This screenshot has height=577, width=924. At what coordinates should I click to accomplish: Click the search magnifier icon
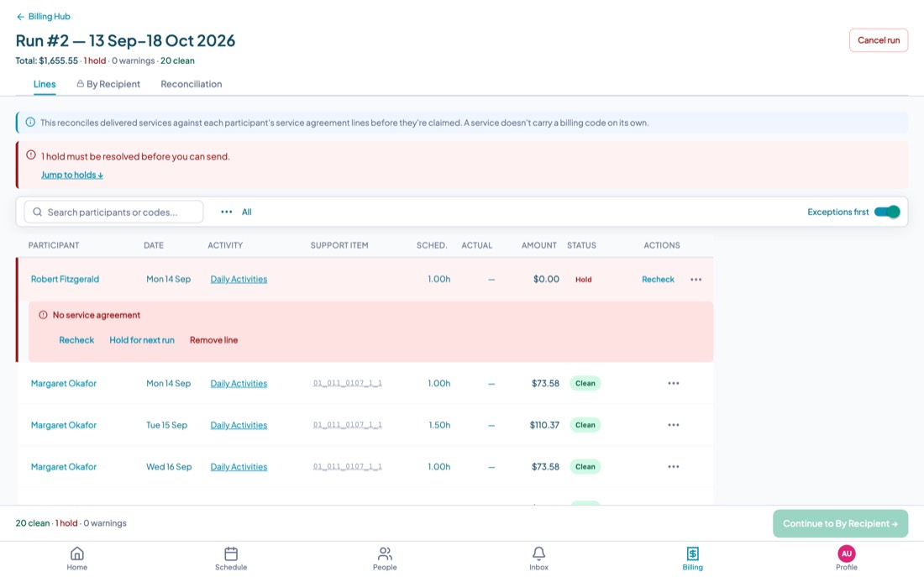pos(37,212)
